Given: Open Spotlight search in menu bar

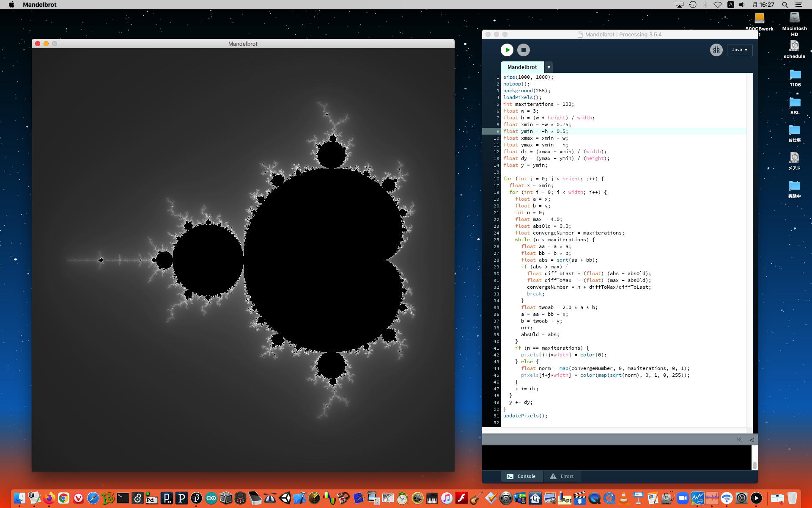Looking at the screenshot, I should coord(785,5).
